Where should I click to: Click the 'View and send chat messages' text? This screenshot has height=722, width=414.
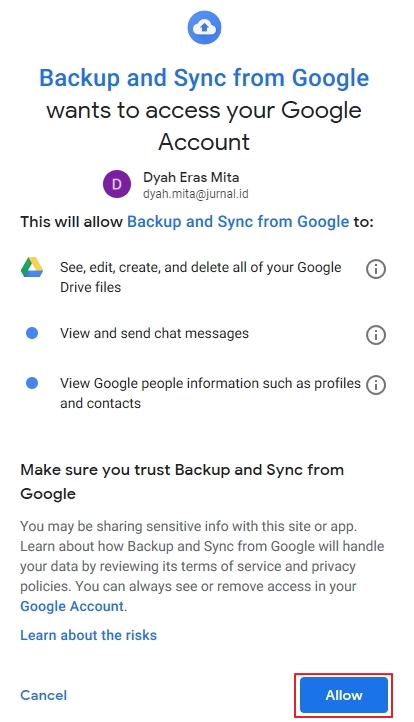click(x=154, y=333)
